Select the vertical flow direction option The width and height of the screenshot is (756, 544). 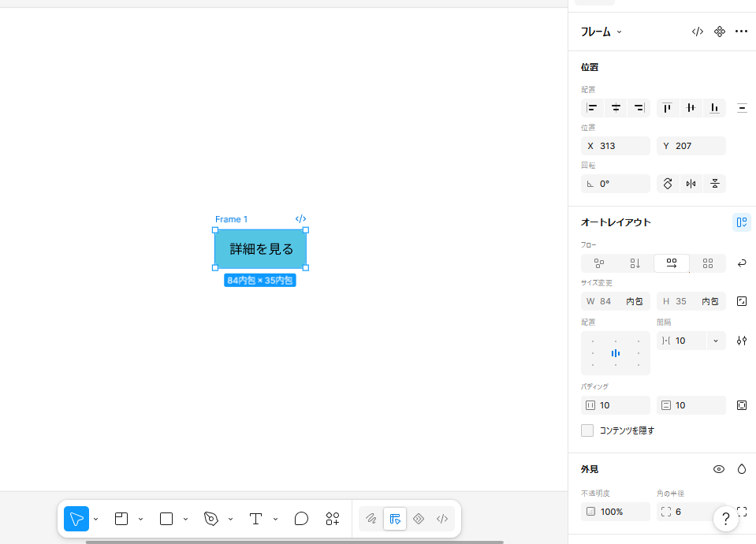pos(635,263)
